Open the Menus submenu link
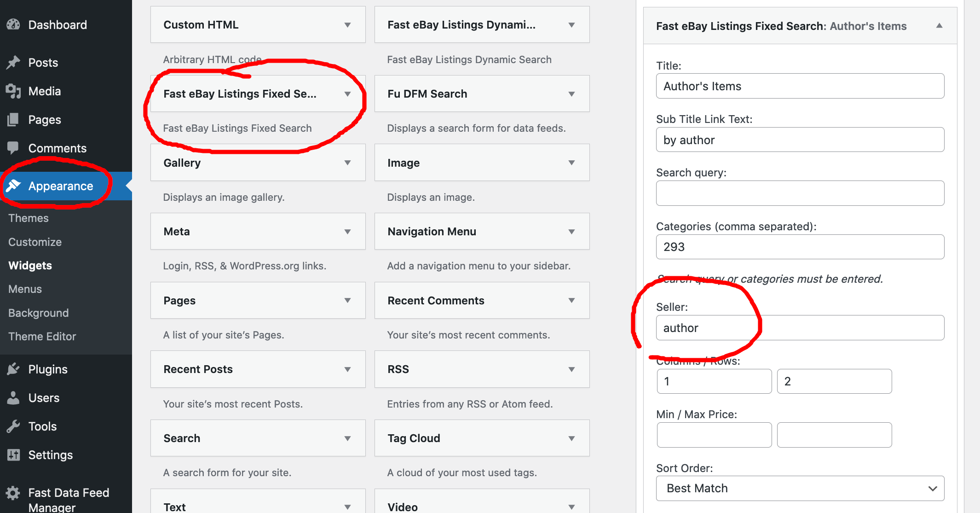Screen dimensions: 980x513 click(x=25, y=289)
